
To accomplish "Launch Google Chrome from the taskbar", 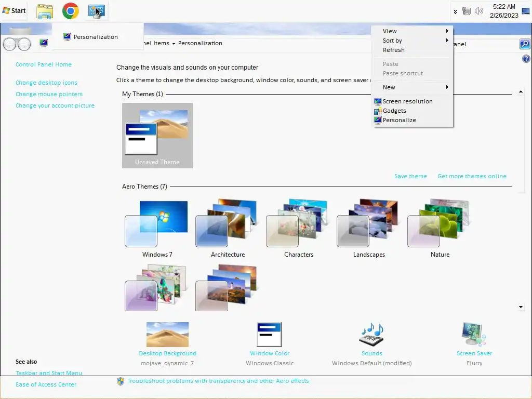I will click(71, 11).
